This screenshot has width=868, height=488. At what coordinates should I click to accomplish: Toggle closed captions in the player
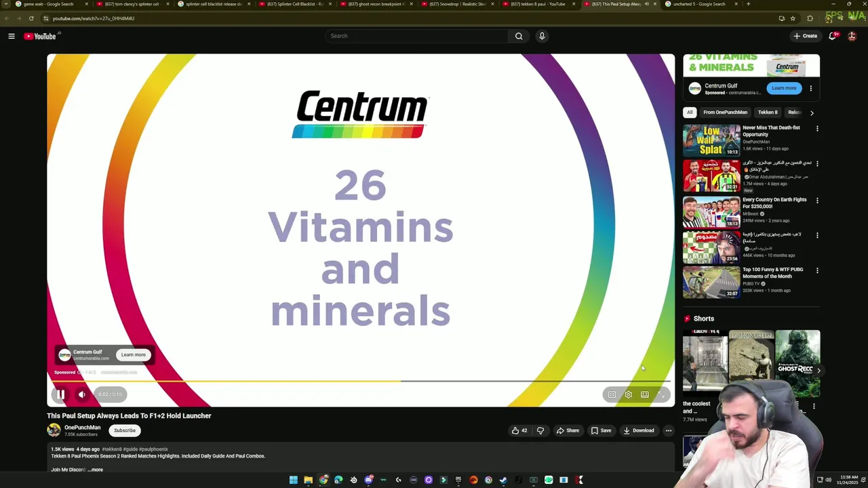612,394
